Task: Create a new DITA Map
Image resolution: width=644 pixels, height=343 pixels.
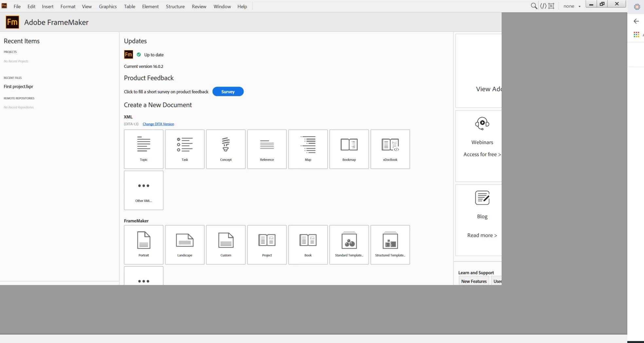Action: (x=308, y=149)
